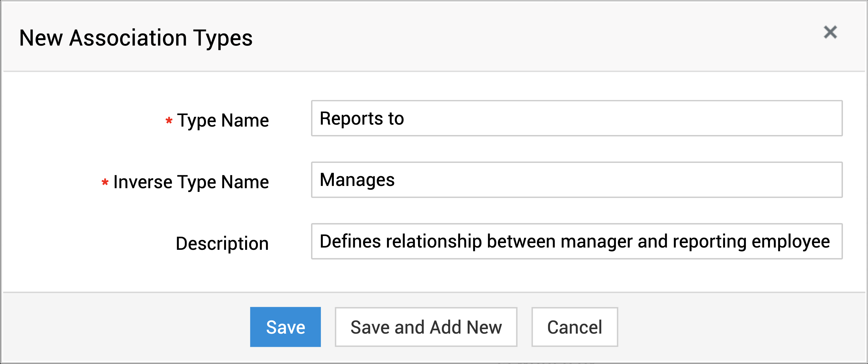Click the word employee in Description field
The image size is (868, 364).
(790, 241)
